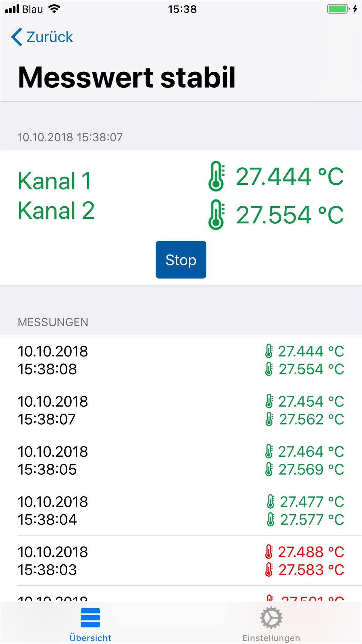The width and height of the screenshot is (362, 644).
Task: Go back via Zurück link
Action: pos(49,37)
